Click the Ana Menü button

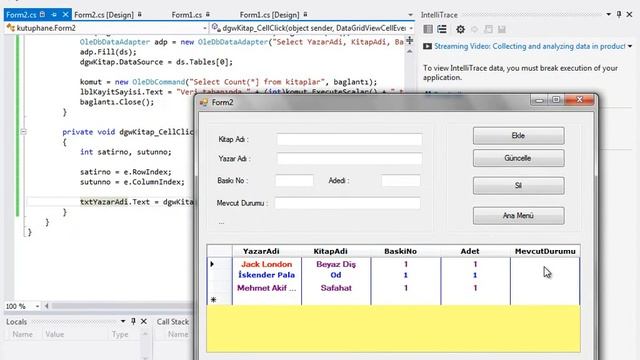518,216
